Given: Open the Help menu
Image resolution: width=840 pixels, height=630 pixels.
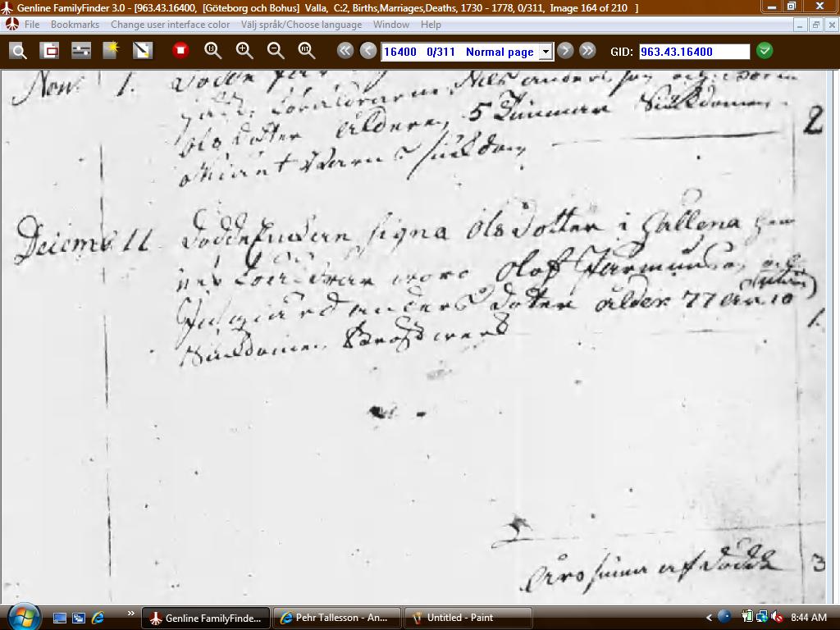Looking at the screenshot, I should tap(431, 25).
